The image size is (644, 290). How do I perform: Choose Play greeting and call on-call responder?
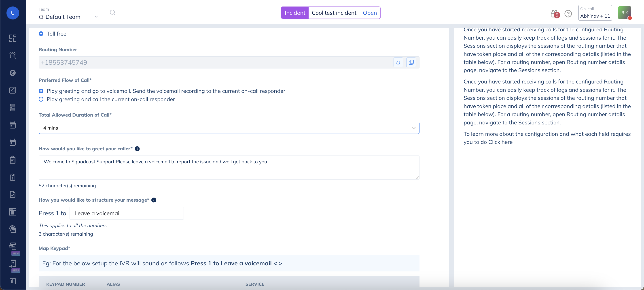(x=41, y=99)
